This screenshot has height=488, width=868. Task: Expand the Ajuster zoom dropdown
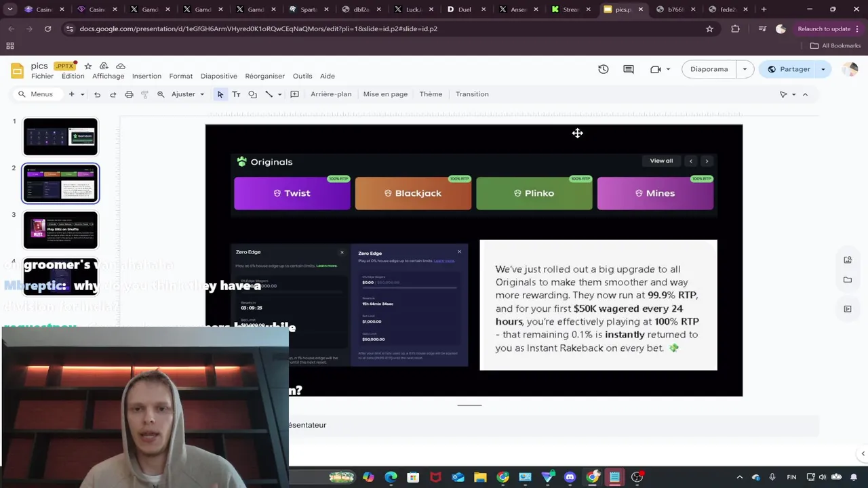pos(202,94)
